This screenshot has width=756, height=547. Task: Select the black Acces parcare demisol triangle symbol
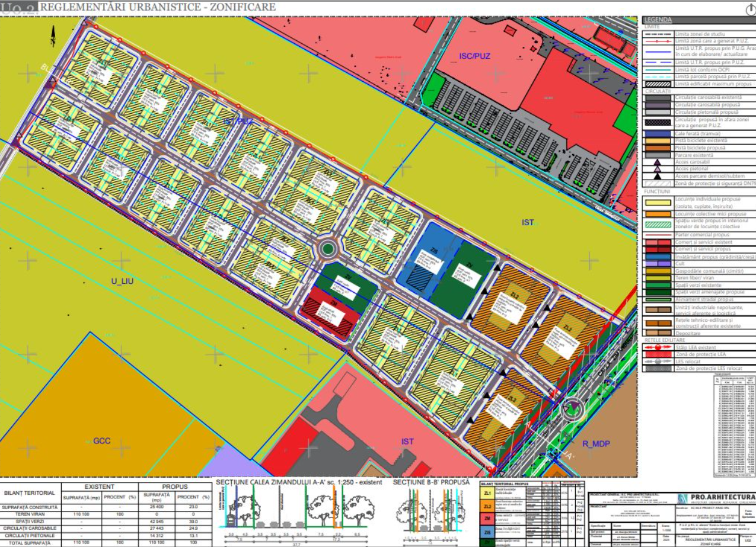pos(658,176)
